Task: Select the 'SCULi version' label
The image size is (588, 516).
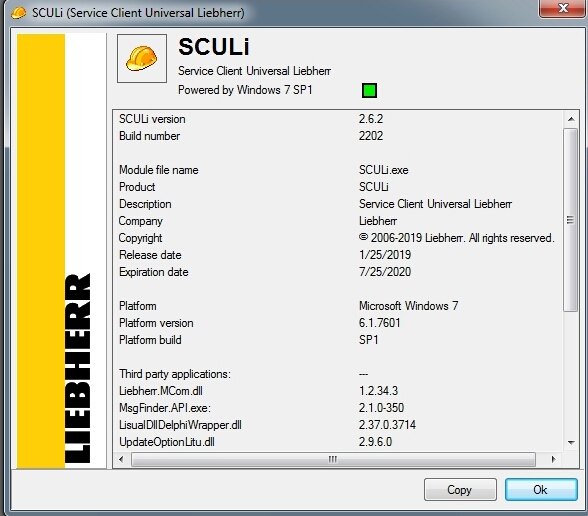Action: coord(152,119)
